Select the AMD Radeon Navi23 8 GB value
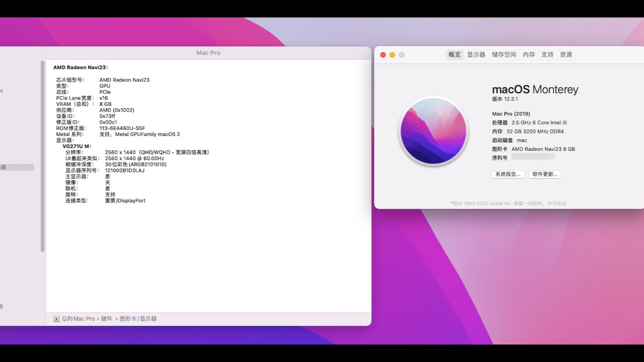 tap(543, 149)
